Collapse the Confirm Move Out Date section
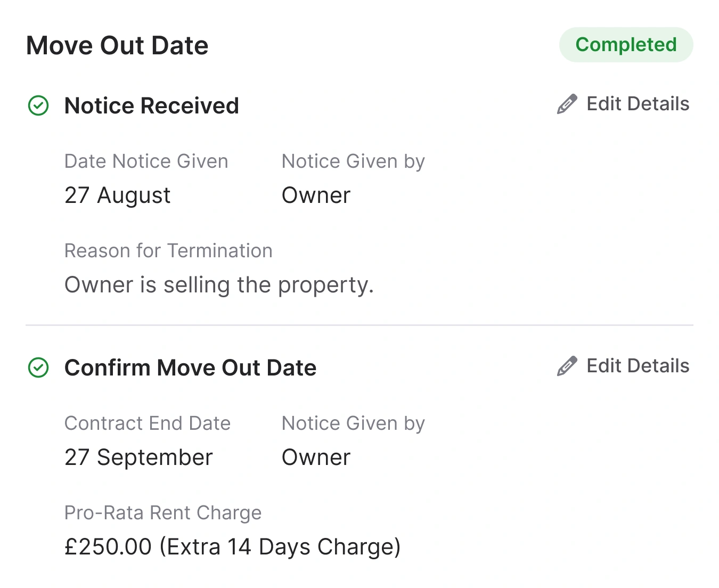719x588 pixels. (190, 367)
